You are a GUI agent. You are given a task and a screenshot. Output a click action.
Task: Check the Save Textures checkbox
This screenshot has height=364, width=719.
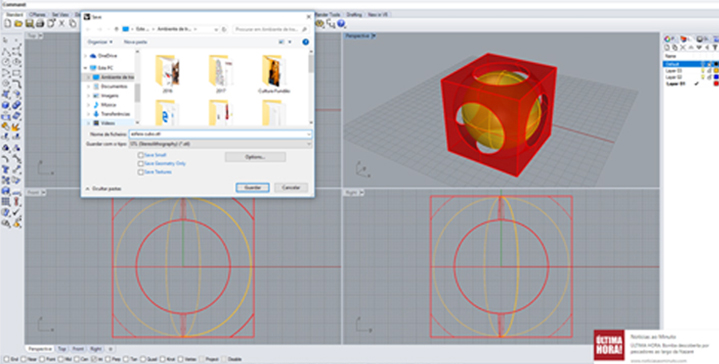point(141,172)
